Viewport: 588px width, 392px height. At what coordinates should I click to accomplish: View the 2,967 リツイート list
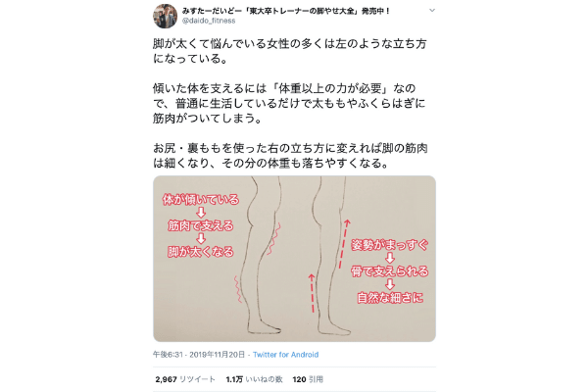pos(185,379)
